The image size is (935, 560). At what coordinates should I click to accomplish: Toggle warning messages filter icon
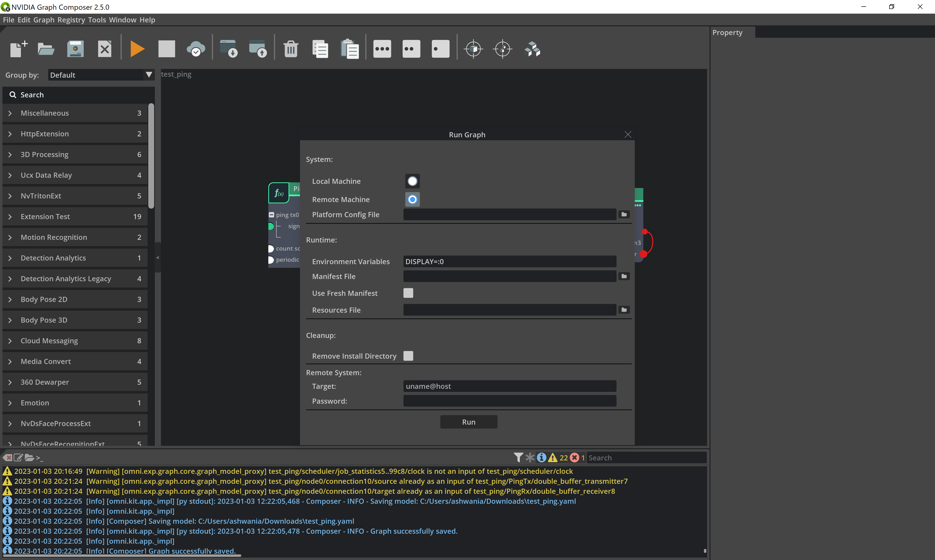(553, 458)
